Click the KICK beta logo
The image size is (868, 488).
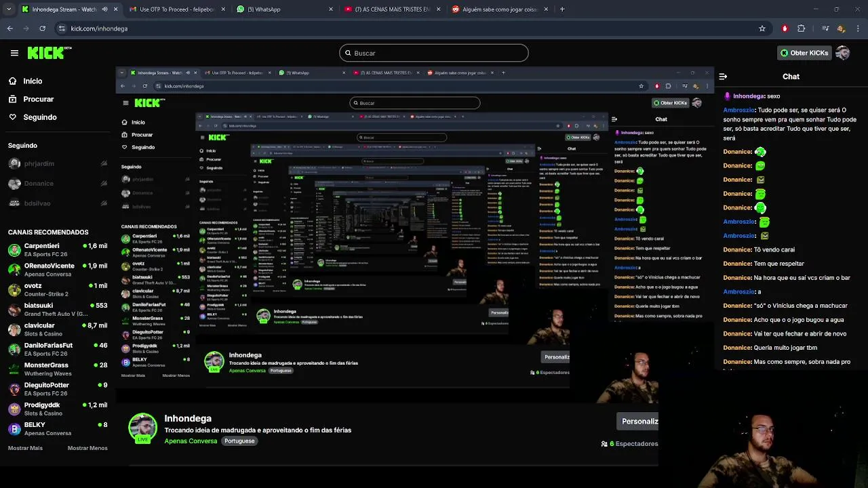pyautogui.click(x=50, y=53)
